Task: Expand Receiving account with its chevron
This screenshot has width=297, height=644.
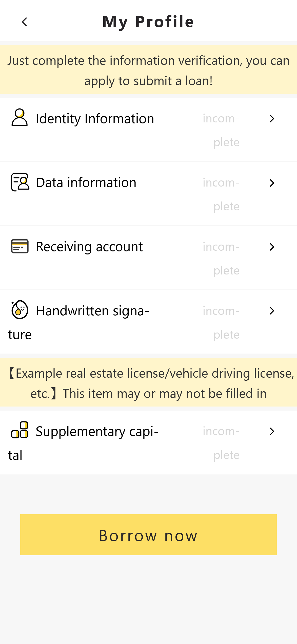Action: [x=272, y=247]
